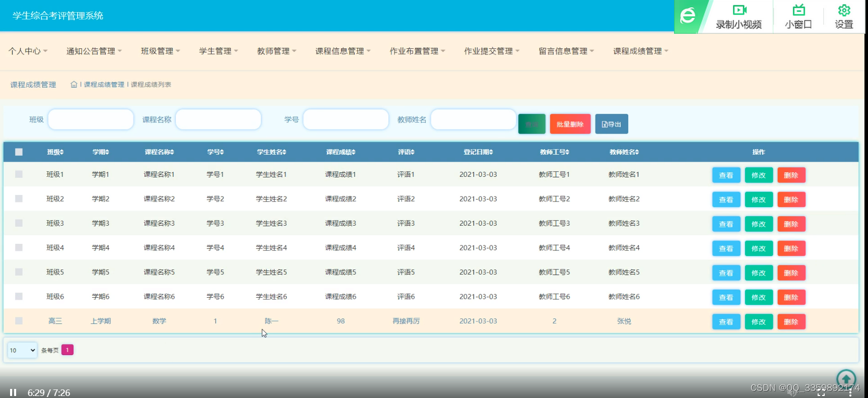This screenshot has height=398, width=868.
Task: Click the 导出 export button
Action: [612, 124]
